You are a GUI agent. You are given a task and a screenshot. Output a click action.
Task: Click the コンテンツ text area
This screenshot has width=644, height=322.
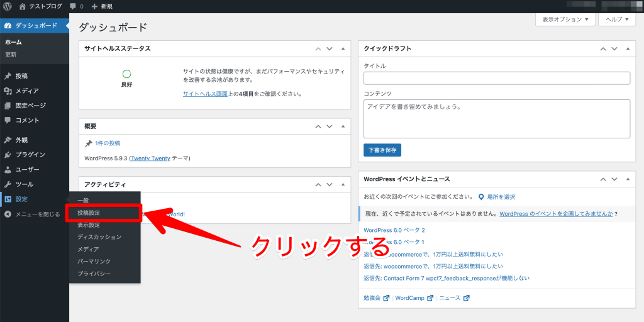(x=497, y=119)
